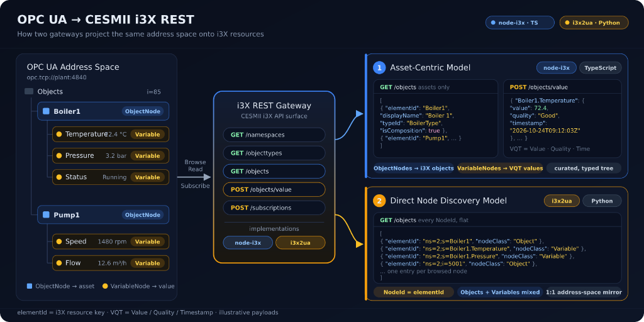Click the i3x2ua tag in Direct Node Discovery
Image resolution: width=644 pixels, height=322 pixels.
pos(562,201)
